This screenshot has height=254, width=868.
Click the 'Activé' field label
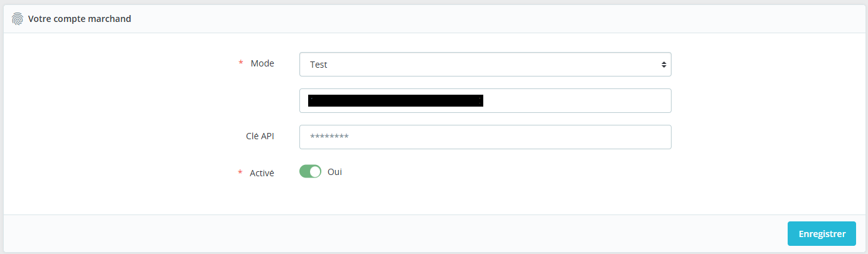pos(262,173)
